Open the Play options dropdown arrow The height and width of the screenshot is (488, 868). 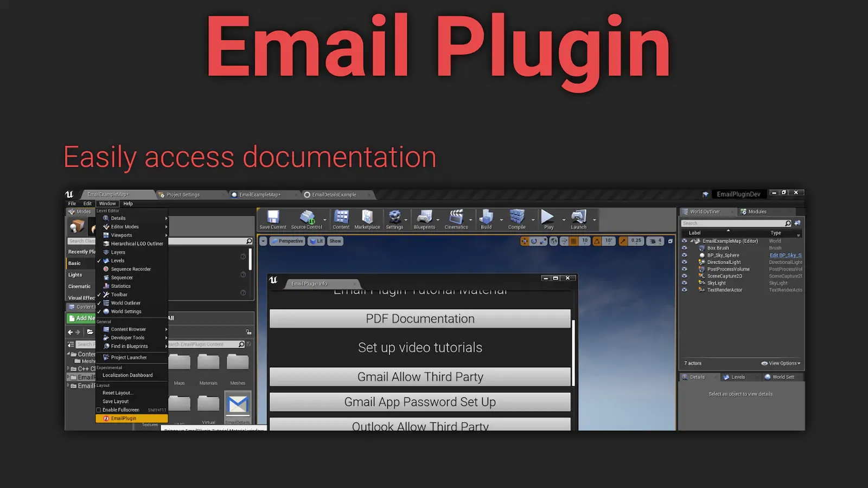coord(564,220)
